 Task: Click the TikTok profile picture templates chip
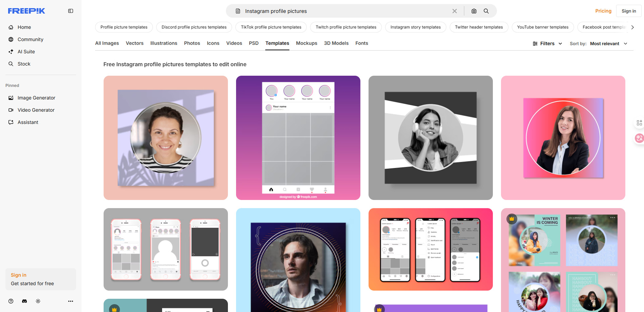(271, 27)
